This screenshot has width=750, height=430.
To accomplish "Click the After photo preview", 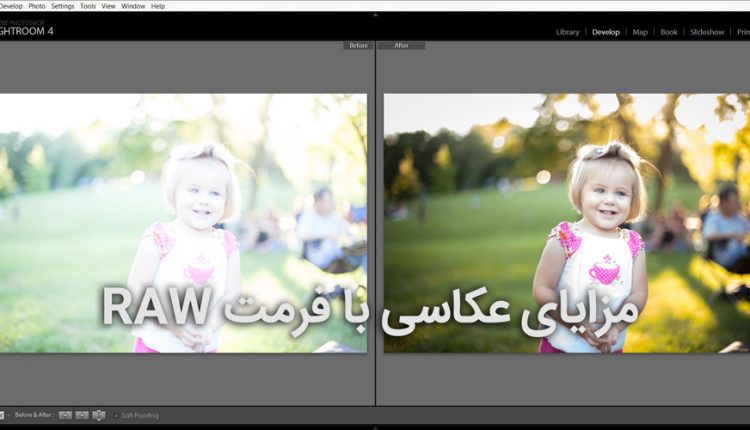I will [566, 223].
